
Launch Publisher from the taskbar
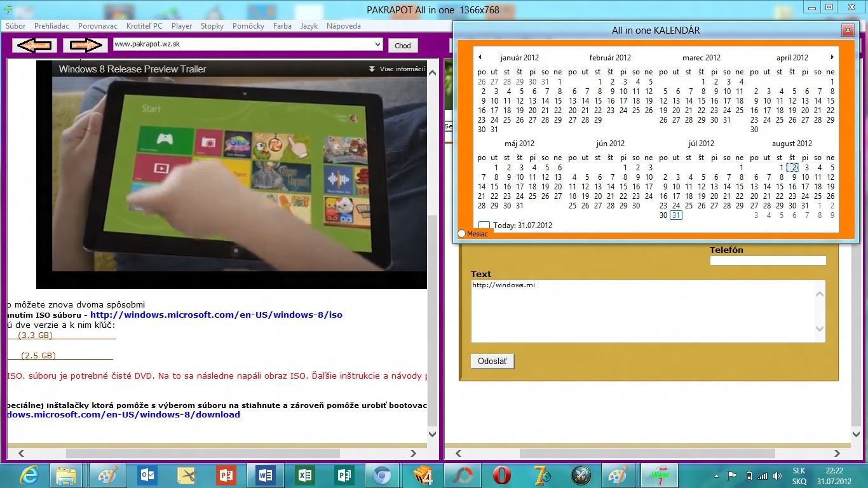[344, 475]
